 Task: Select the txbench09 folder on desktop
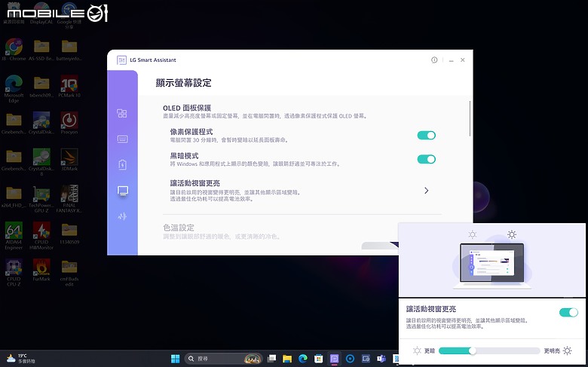(x=41, y=87)
